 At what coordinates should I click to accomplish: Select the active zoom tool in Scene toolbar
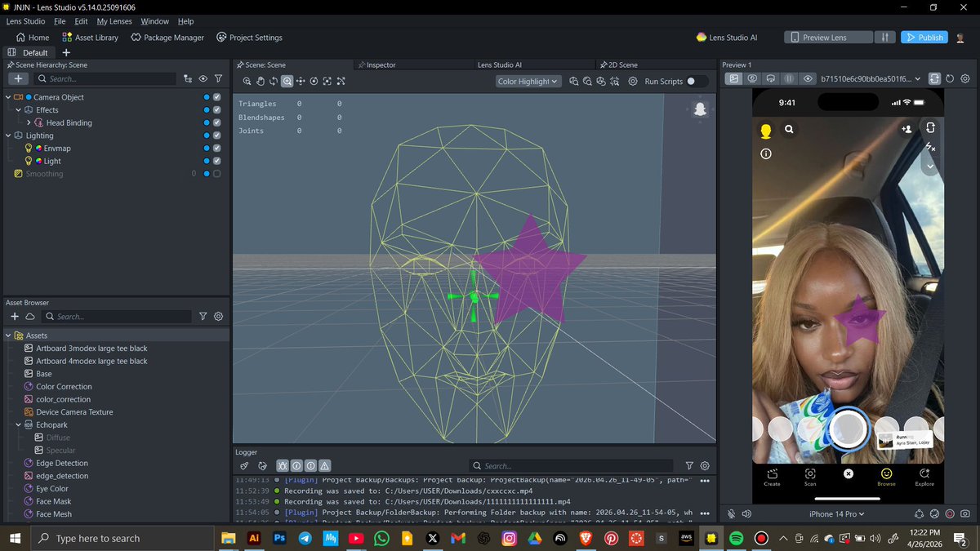click(x=287, y=81)
